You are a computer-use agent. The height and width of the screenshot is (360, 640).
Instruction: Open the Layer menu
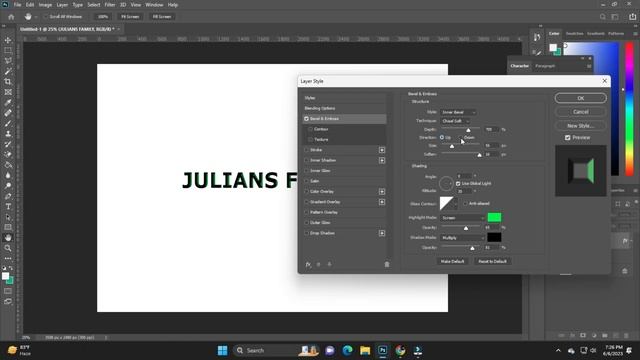62,5
